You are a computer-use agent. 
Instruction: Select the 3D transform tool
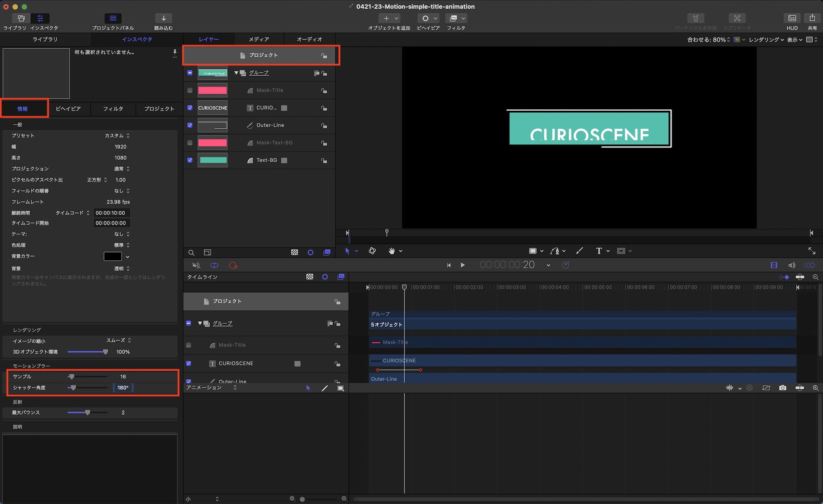point(372,251)
